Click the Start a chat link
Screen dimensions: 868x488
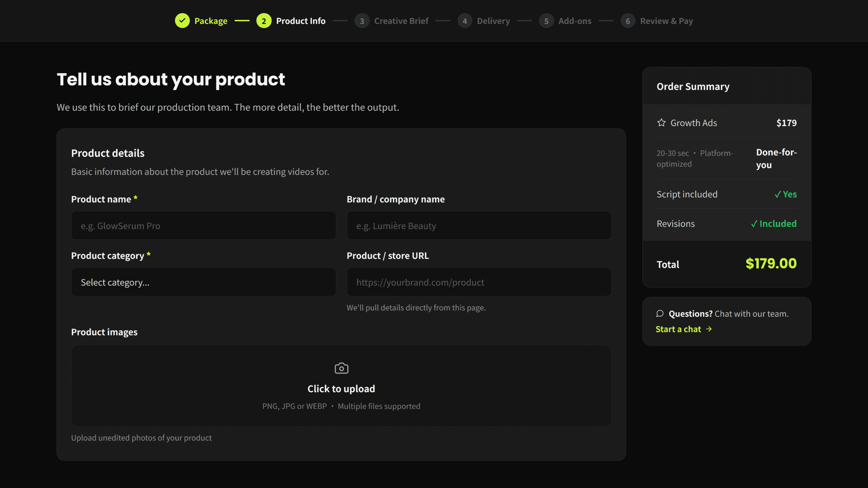[684, 329]
